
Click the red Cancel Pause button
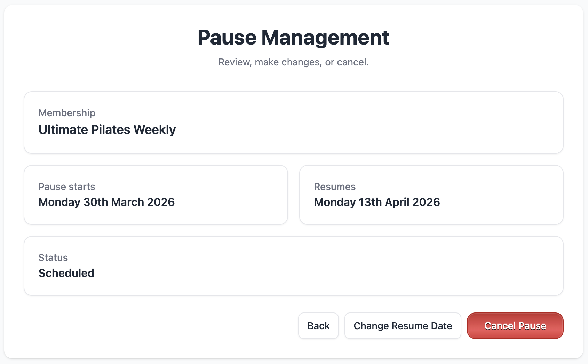coord(515,326)
